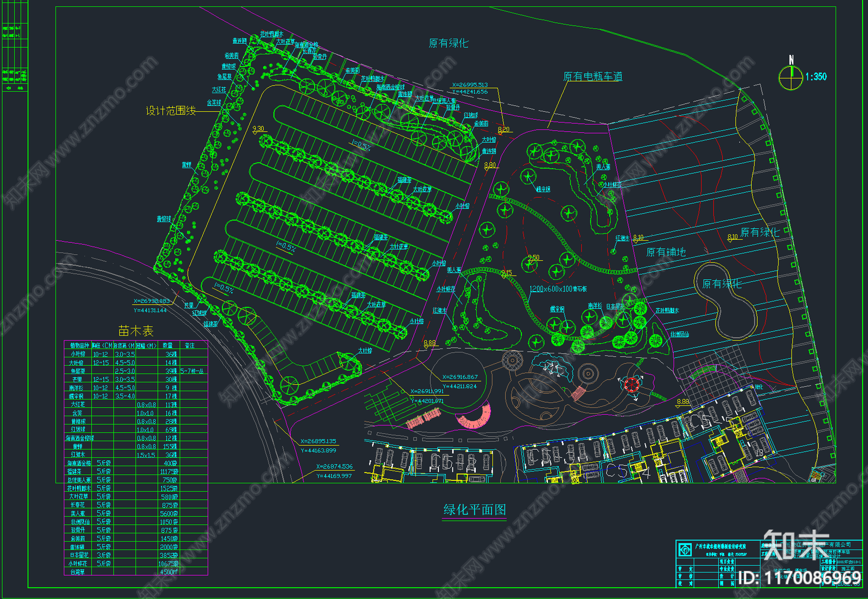This screenshot has height=599, width=868.
Task: Select coordinate text "X=26916.867"
Action: 460,377
